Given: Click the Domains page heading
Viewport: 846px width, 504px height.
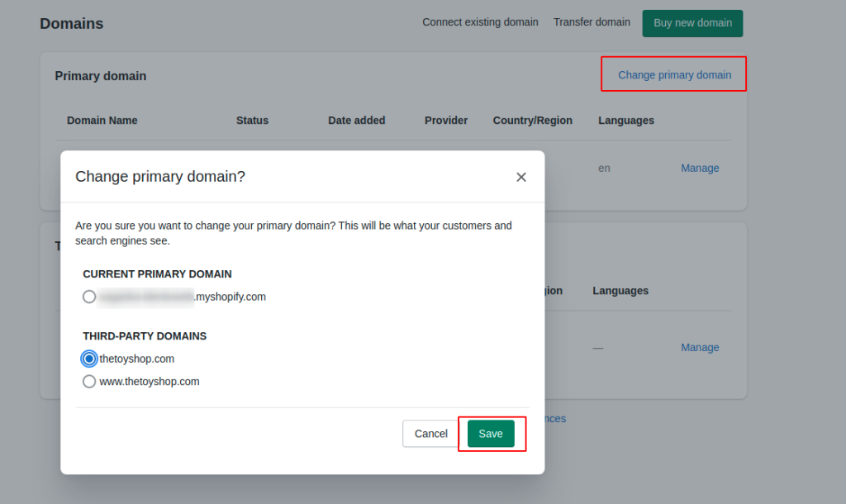Looking at the screenshot, I should click(72, 24).
